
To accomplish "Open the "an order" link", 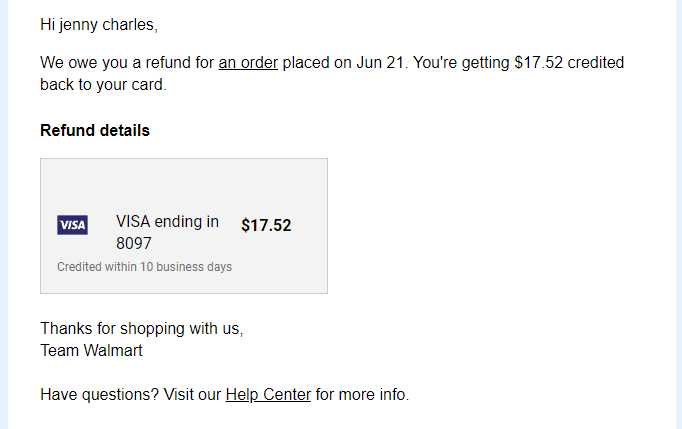I will point(248,63).
